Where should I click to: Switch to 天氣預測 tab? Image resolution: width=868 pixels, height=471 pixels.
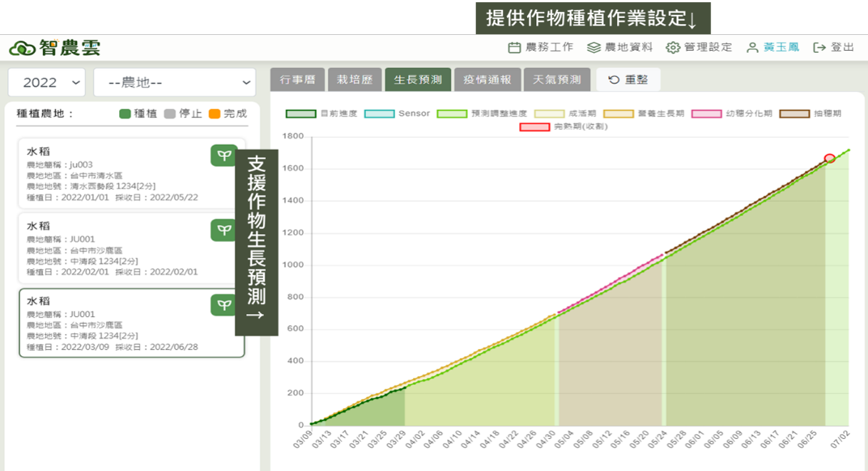pyautogui.click(x=557, y=80)
